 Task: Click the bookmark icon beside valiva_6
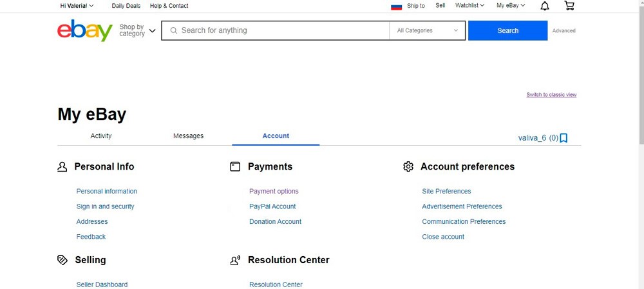(x=564, y=138)
